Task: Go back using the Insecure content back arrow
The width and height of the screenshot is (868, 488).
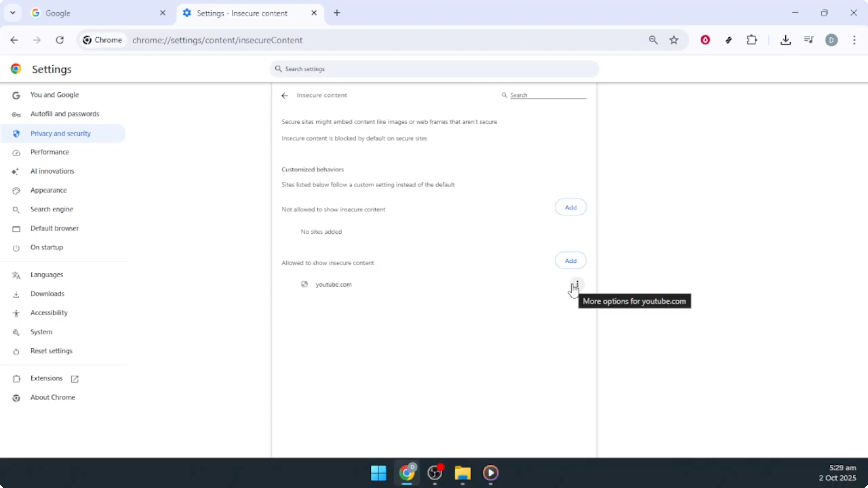Action: pos(284,95)
